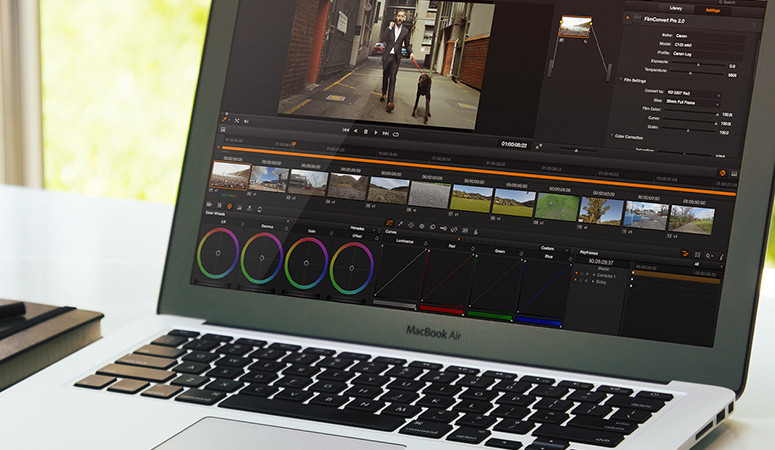Screen dimensions: 775x450
Task: Play the clip in reverse
Action: pyautogui.click(x=356, y=131)
